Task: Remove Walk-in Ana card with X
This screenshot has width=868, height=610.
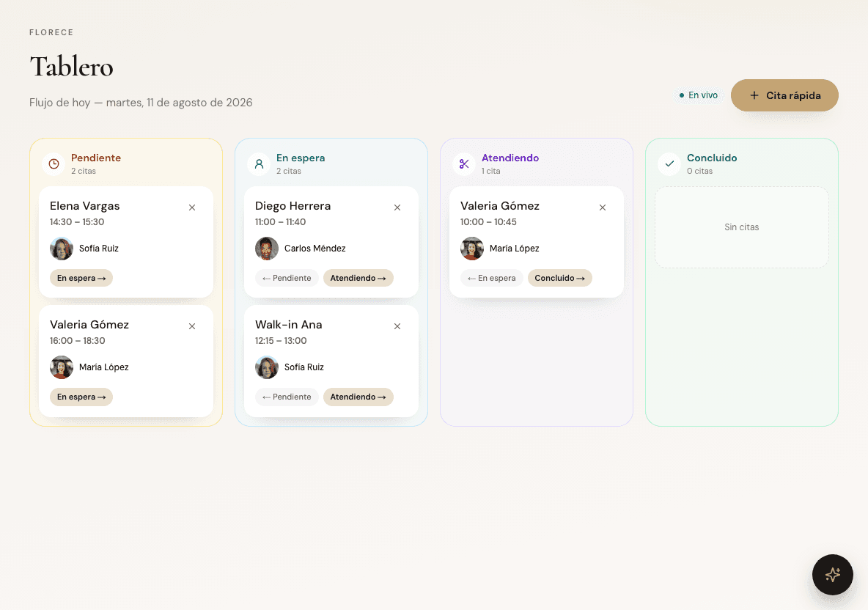Action: click(397, 326)
